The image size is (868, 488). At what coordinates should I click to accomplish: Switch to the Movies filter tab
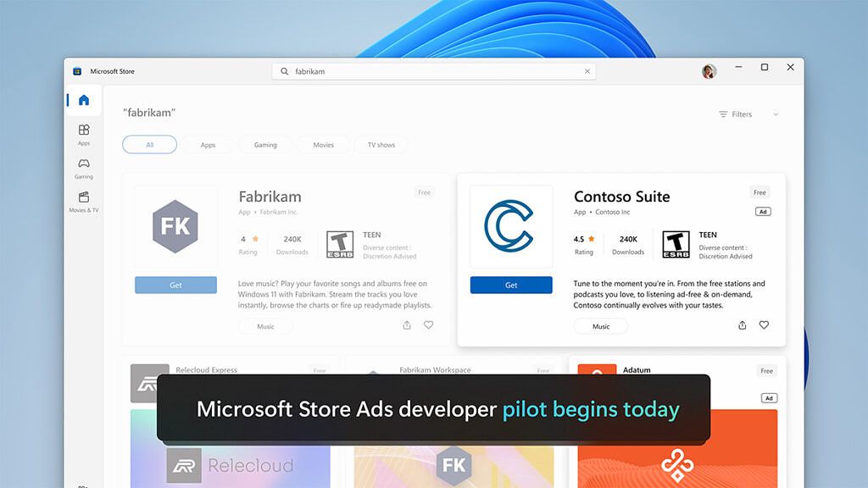pos(323,144)
